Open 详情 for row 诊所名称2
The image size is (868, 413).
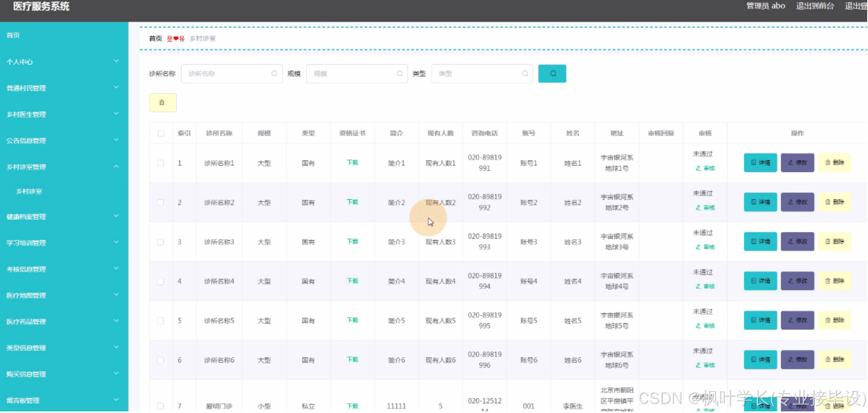760,202
